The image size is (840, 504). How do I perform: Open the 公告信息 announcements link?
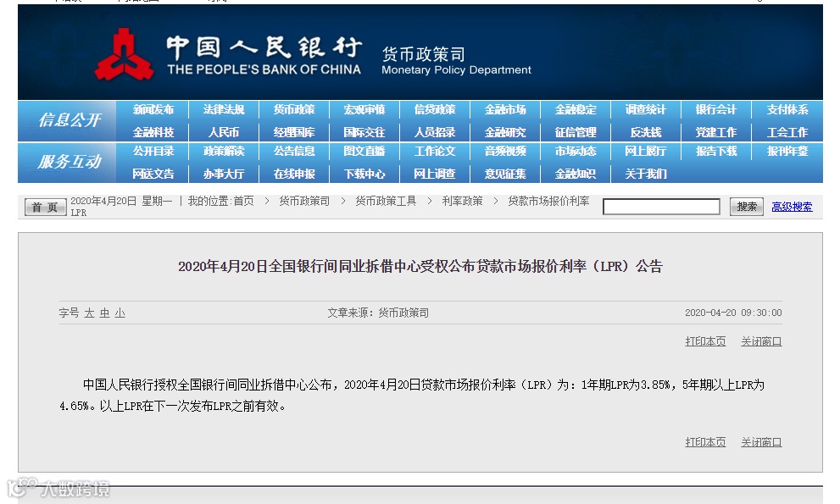tap(294, 151)
